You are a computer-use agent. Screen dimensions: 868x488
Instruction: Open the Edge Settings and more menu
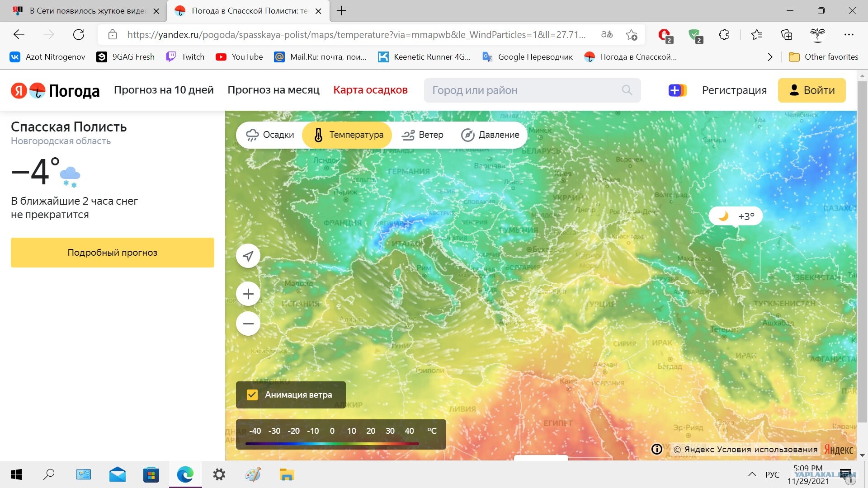point(849,34)
